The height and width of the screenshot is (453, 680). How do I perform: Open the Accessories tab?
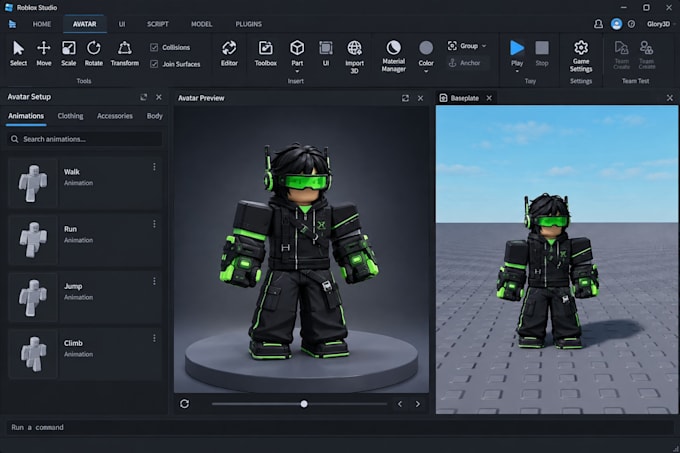(x=115, y=116)
